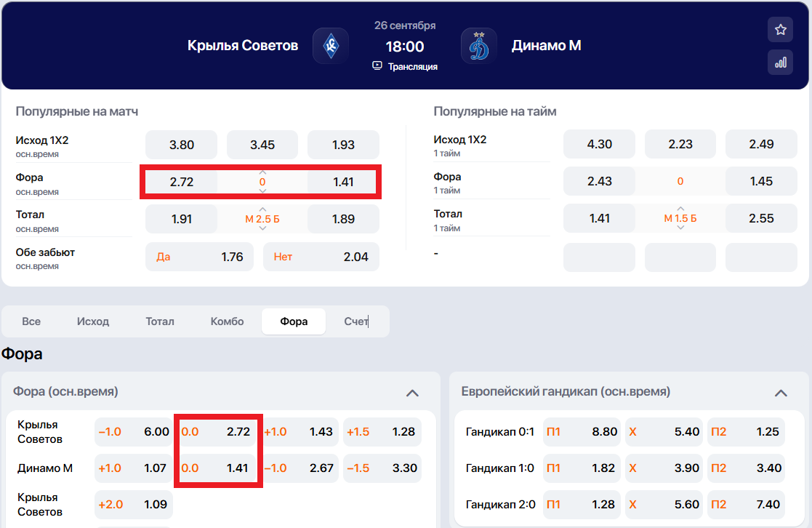Viewport: 812px width, 528px height.
Task: Select the Счет tab
Action: [356, 321]
